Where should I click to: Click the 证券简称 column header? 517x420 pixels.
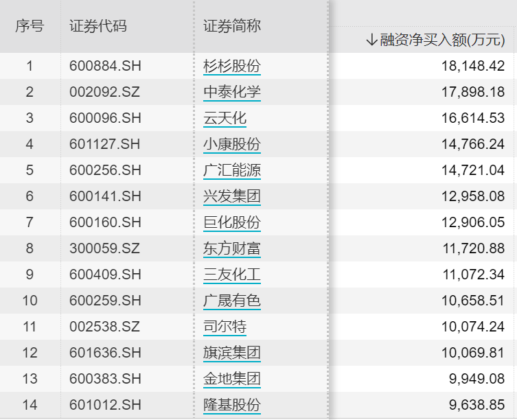[x=232, y=26]
